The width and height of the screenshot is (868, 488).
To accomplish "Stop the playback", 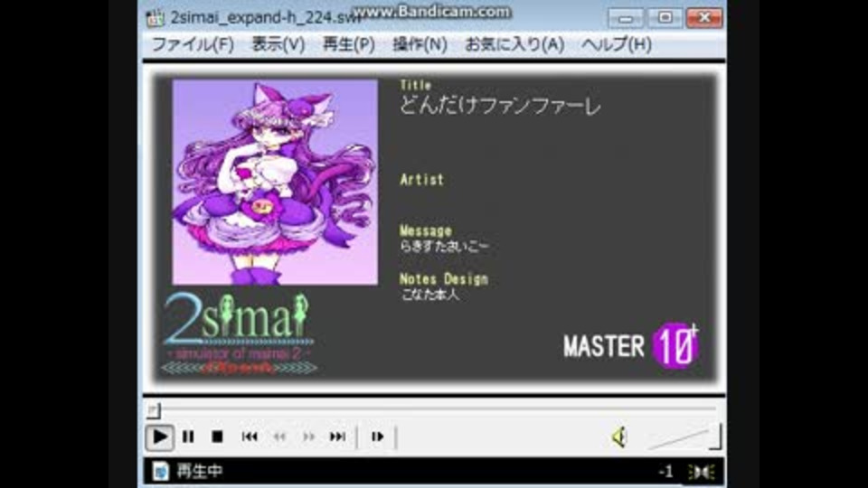I will pyautogui.click(x=217, y=437).
